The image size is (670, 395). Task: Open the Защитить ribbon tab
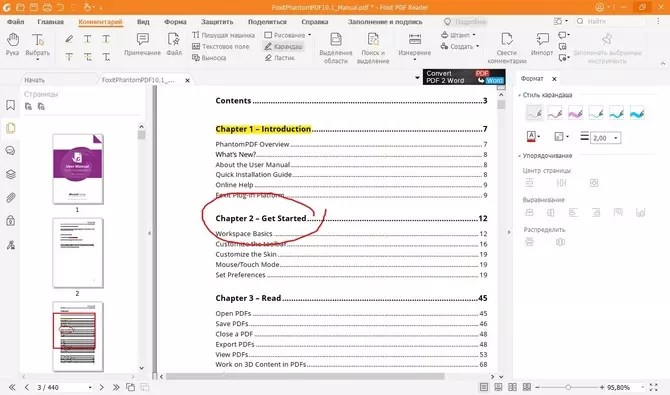tap(217, 21)
